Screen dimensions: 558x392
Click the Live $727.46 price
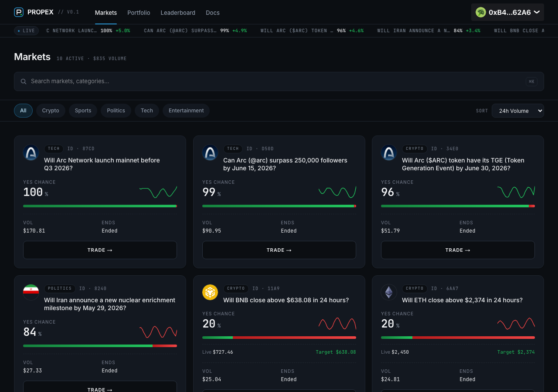tap(218, 352)
